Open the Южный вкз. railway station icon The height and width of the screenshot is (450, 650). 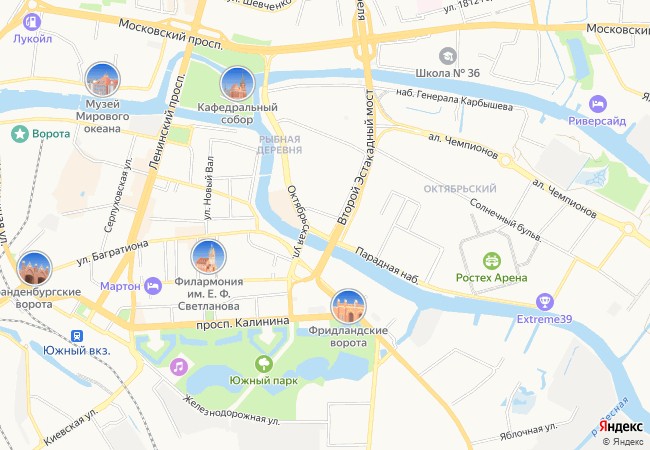77,336
